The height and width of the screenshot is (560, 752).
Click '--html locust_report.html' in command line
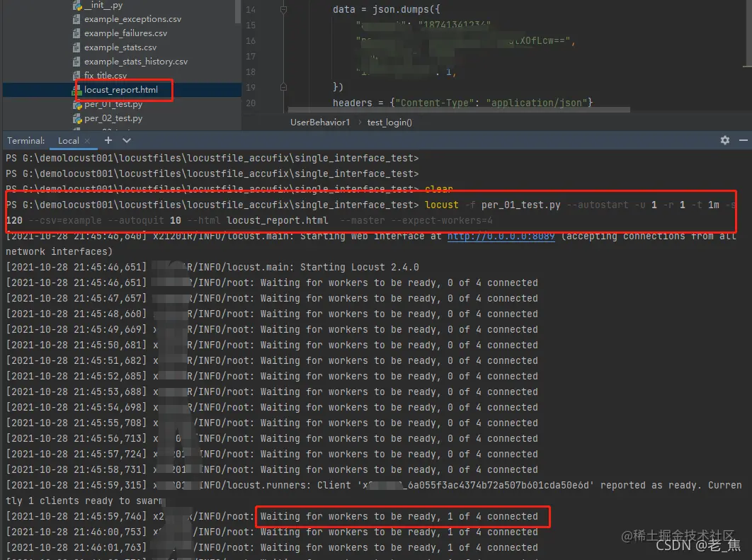point(258,221)
